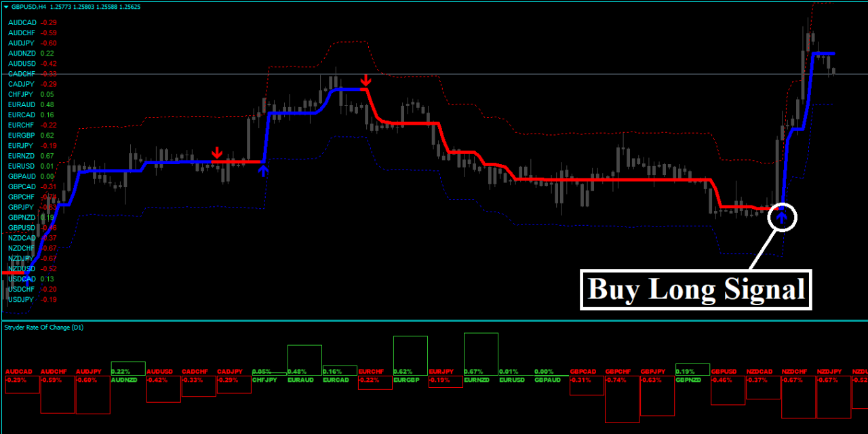
Task: Click the EURUSD label in Rate Of Change panel
Action: pos(512,380)
